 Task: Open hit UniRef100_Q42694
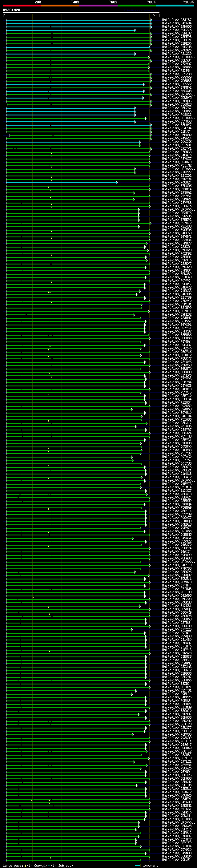point(177,23)
